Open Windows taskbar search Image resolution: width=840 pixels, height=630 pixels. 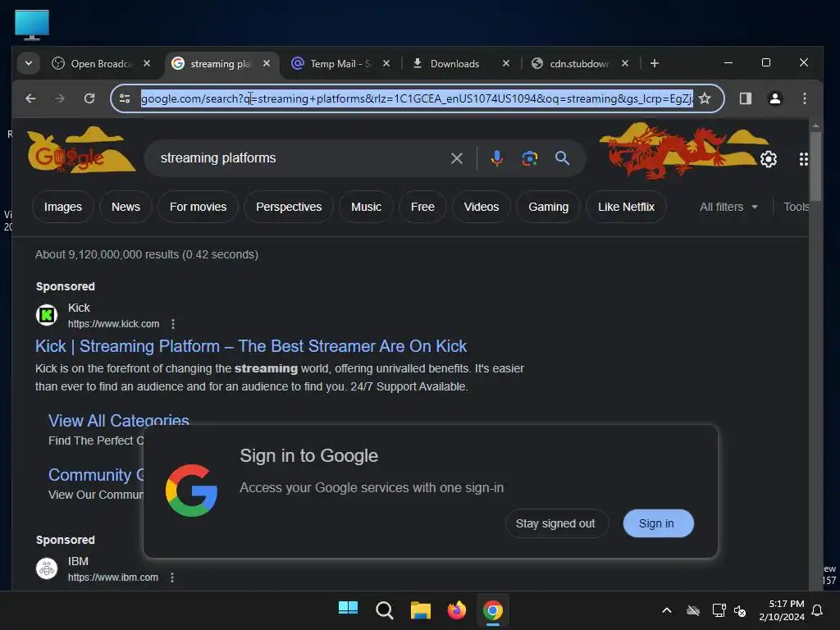click(384, 609)
